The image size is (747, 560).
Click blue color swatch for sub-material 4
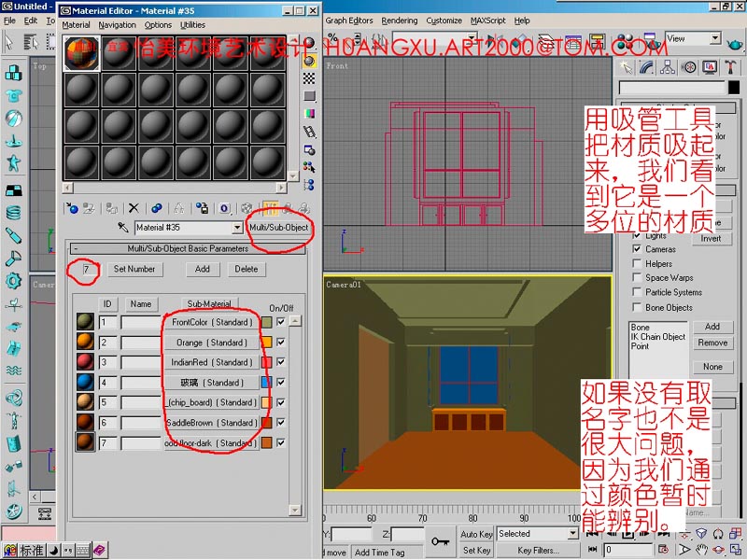coord(266,382)
